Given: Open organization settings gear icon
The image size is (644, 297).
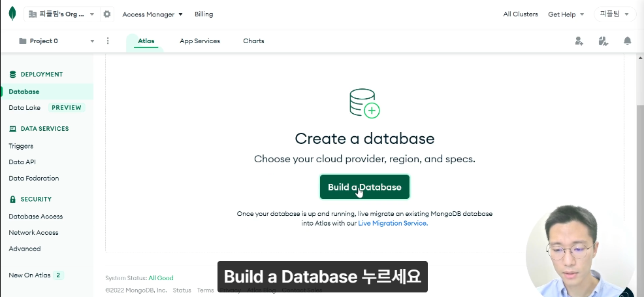Looking at the screenshot, I should click(106, 14).
